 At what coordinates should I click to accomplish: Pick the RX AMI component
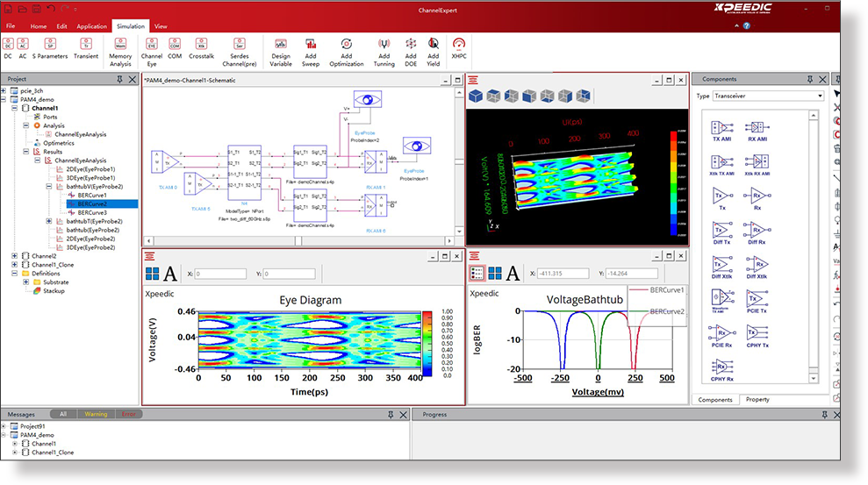pos(757,131)
